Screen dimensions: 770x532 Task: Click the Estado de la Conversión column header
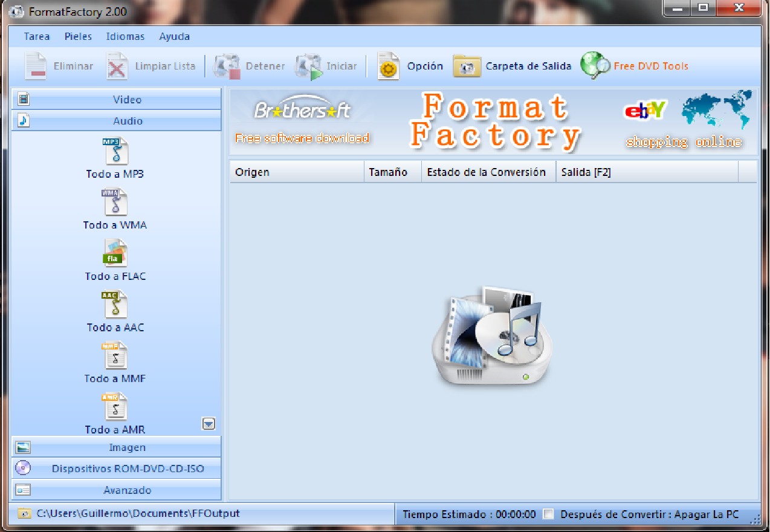(x=489, y=172)
